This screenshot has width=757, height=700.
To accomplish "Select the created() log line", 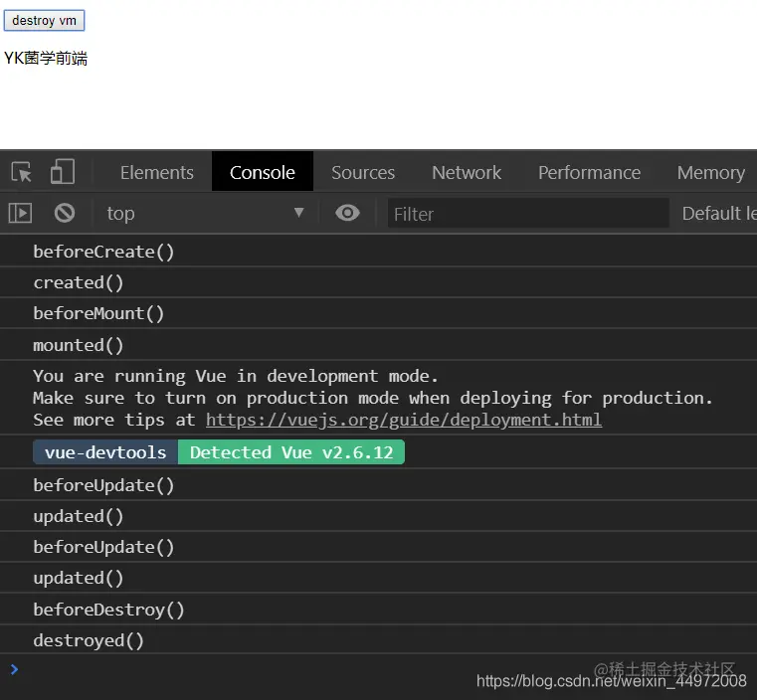I will (378, 282).
